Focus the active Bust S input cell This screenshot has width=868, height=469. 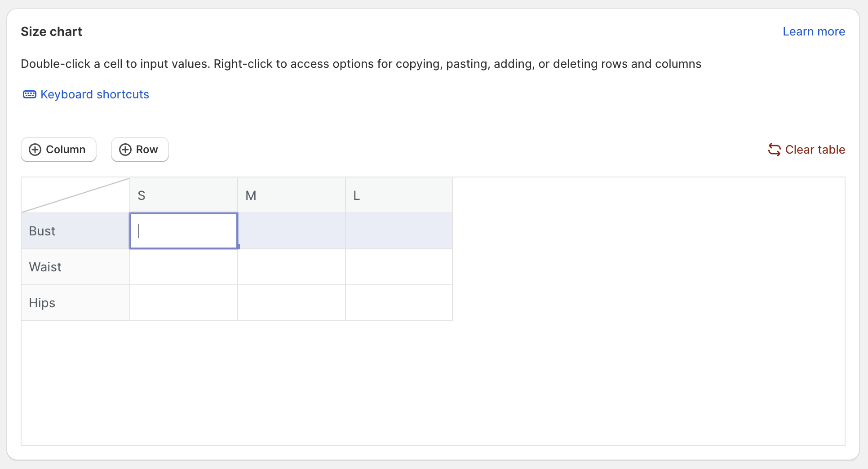pos(184,231)
